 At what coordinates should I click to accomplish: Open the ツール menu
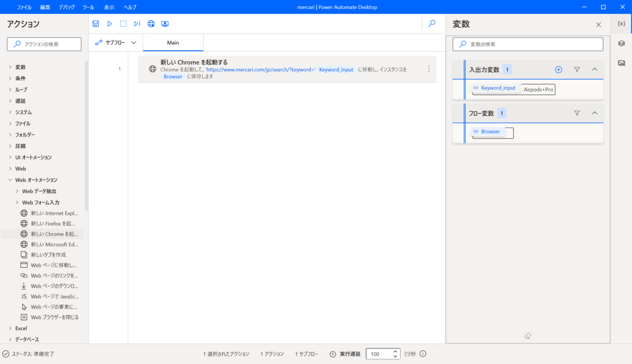coord(88,7)
